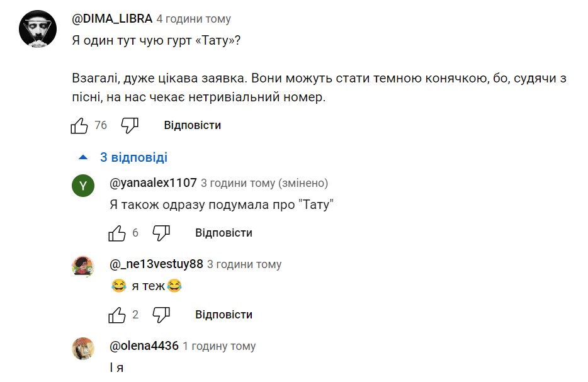
Task: Click Відповісти under @yanaalex1107's reply
Action: point(223,233)
